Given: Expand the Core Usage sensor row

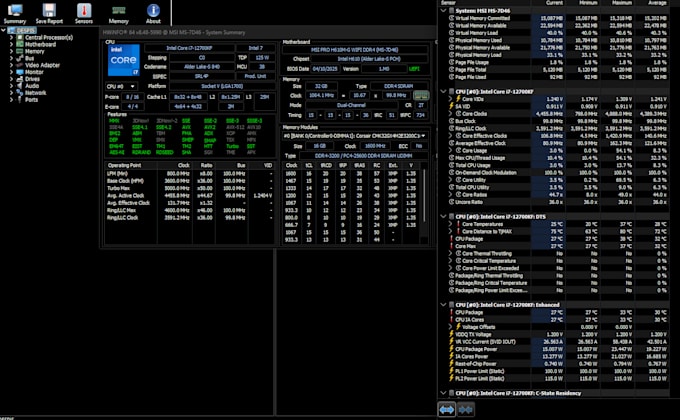Looking at the screenshot, I should pyautogui.click(x=450, y=151).
